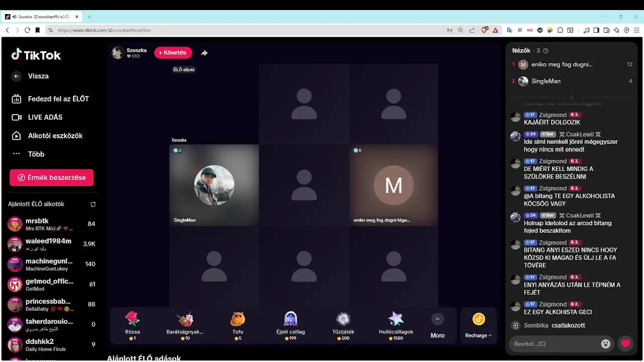Click the share arrow icon

click(204, 53)
